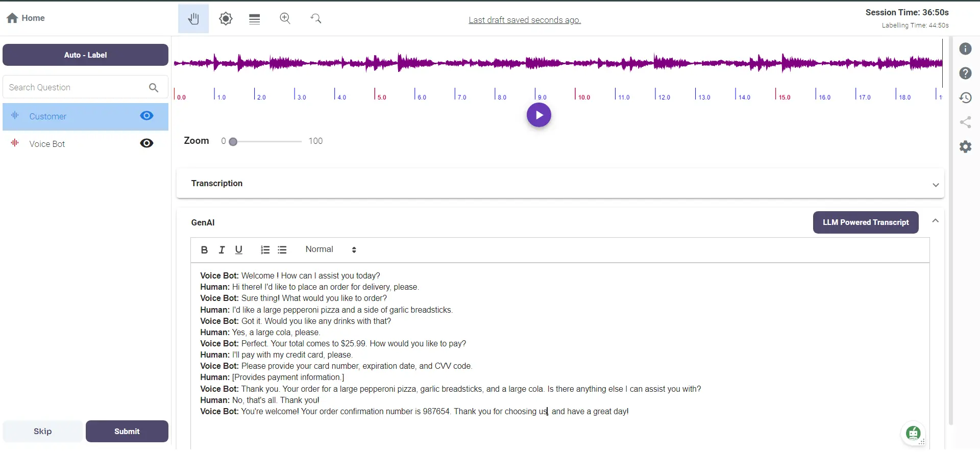This screenshot has height=455, width=980.
Task: Open the help question mark icon
Action: point(965,73)
